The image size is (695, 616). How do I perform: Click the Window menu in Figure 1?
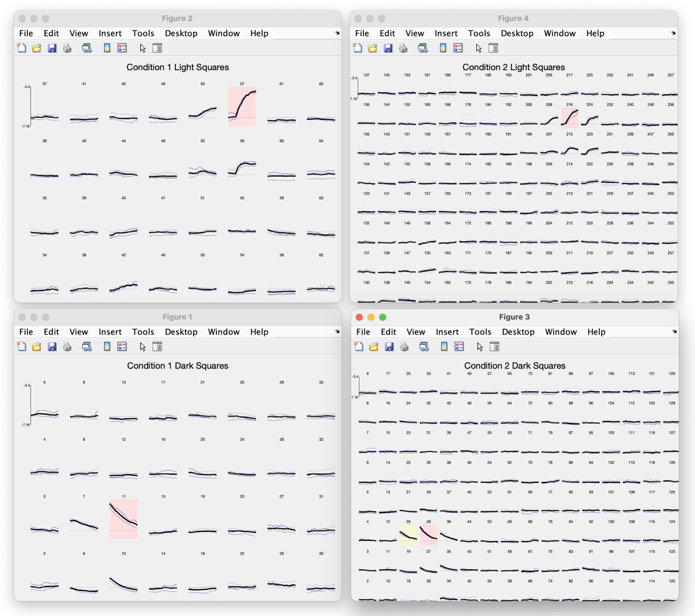pos(223,332)
